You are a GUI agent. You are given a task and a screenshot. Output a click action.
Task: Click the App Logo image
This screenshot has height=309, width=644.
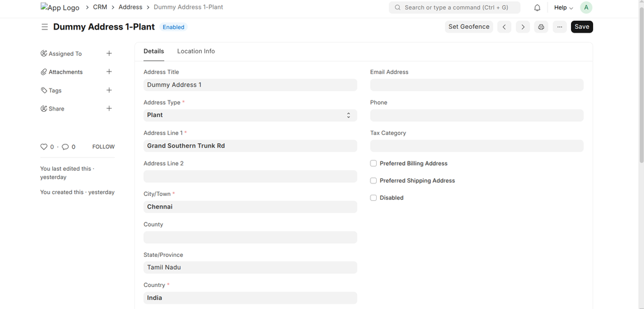point(60,8)
